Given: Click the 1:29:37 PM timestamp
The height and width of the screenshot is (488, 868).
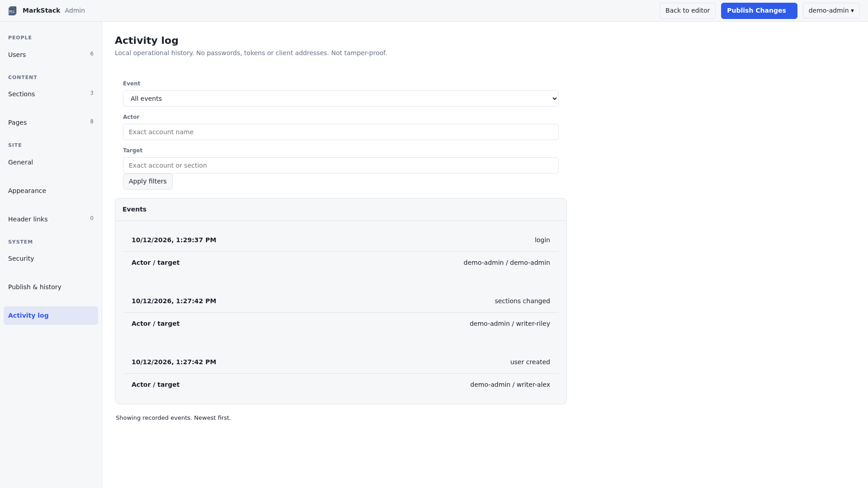Looking at the screenshot, I should 174,240.
